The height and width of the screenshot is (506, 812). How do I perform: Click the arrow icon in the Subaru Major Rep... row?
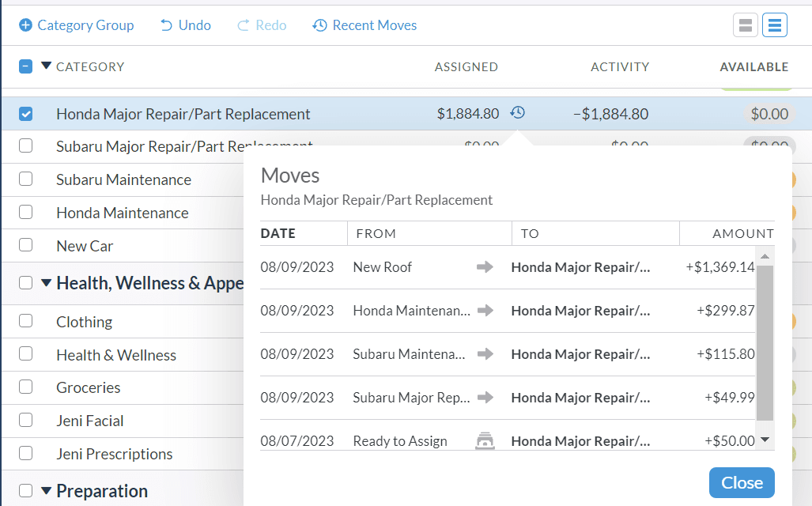point(485,398)
